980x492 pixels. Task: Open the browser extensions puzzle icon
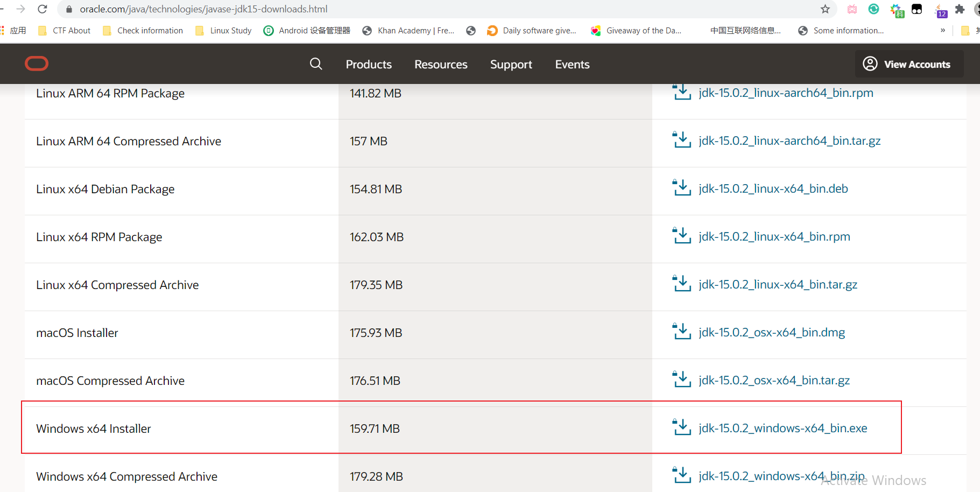960,9
